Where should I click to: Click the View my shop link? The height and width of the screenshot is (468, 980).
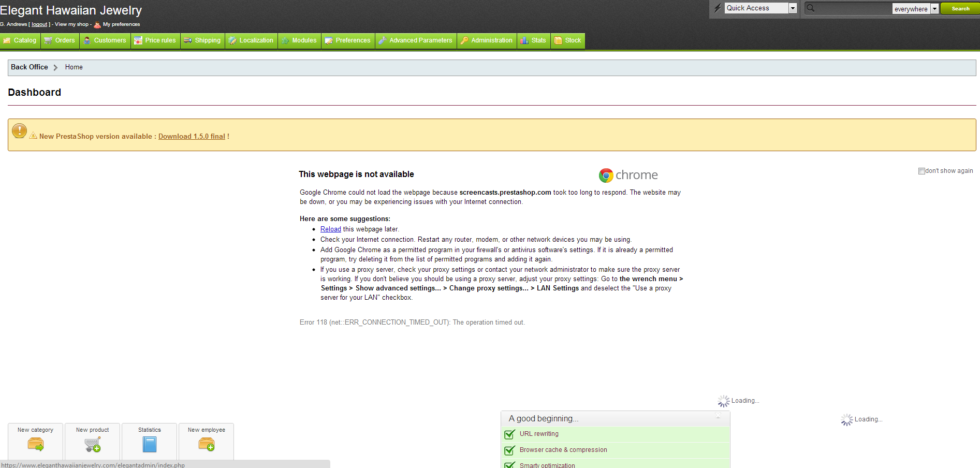tap(71, 24)
